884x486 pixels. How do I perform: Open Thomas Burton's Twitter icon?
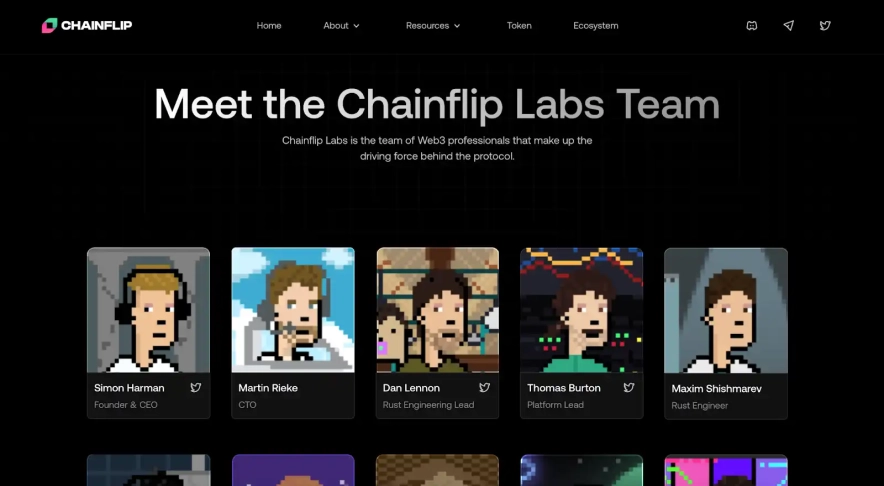pos(629,387)
